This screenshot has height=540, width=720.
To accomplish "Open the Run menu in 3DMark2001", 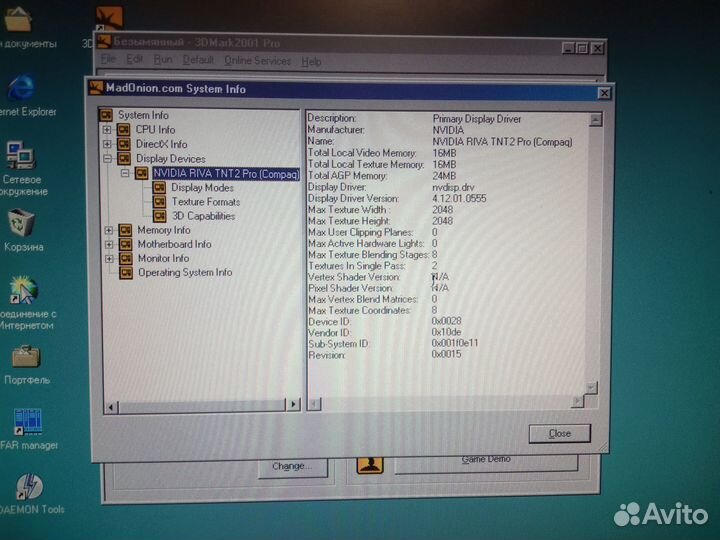I will pos(163,60).
